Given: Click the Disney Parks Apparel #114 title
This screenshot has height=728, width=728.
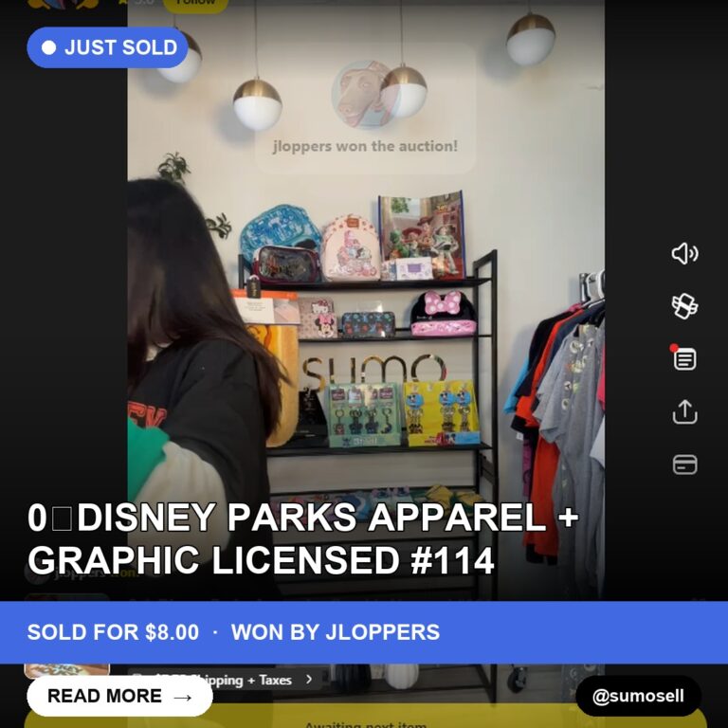Looking at the screenshot, I should 303,538.
